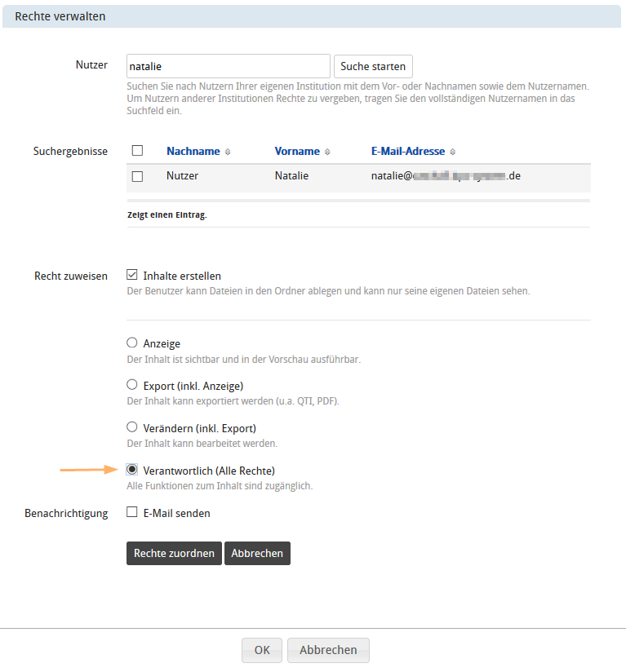
Task: Uncheck the Inhalte erstellen checkbox
Action: pyautogui.click(x=132, y=276)
